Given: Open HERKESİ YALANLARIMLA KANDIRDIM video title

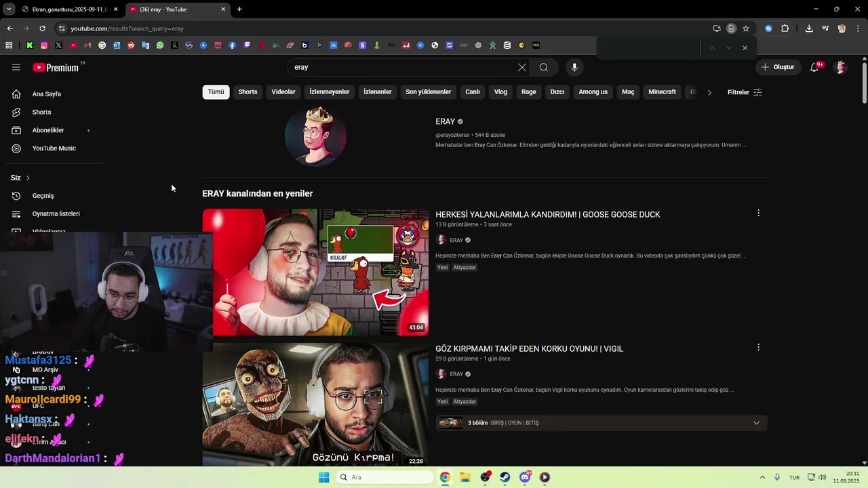Looking at the screenshot, I should [x=548, y=215].
